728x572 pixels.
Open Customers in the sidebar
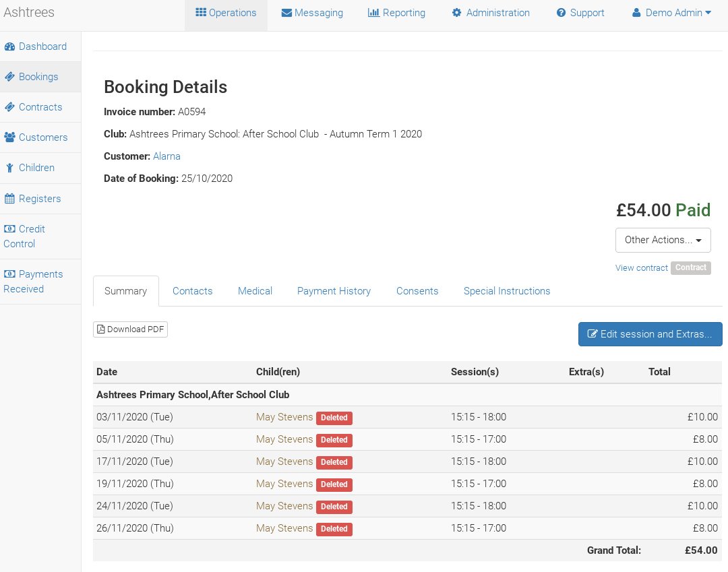40,137
